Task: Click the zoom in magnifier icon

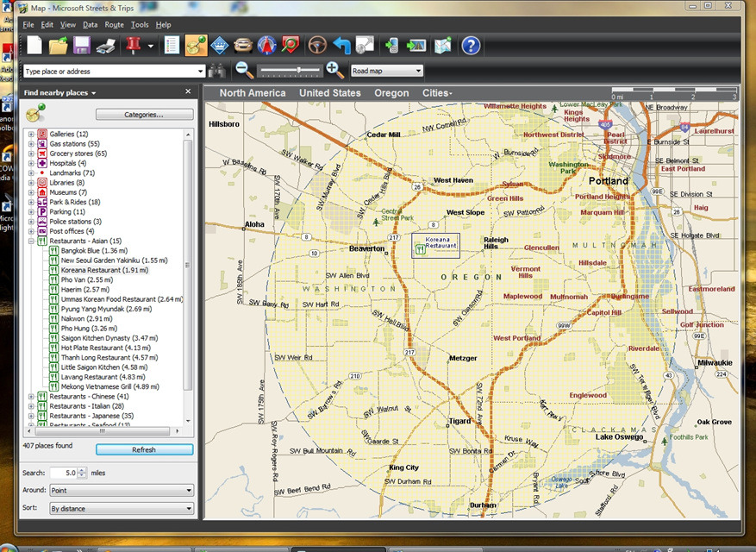Action: click(x=334, y=71)
